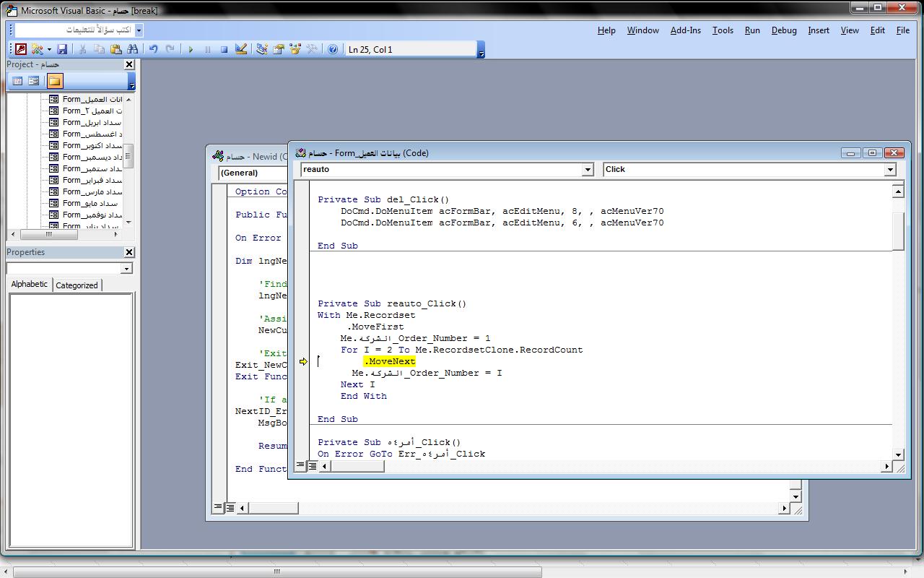The width and height of the screenshot is (924, 578).
Task: Click the Toolbox hammer-and-wrench icon
Action: (x=312, y=49)
